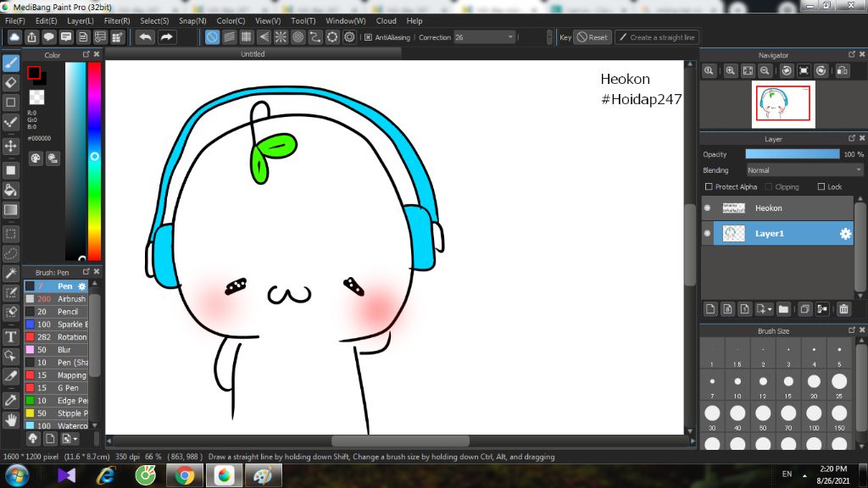This screenshot has height=488, width=868.
Task: Click the hue slider in Color panel
Action: coord(95,160)
